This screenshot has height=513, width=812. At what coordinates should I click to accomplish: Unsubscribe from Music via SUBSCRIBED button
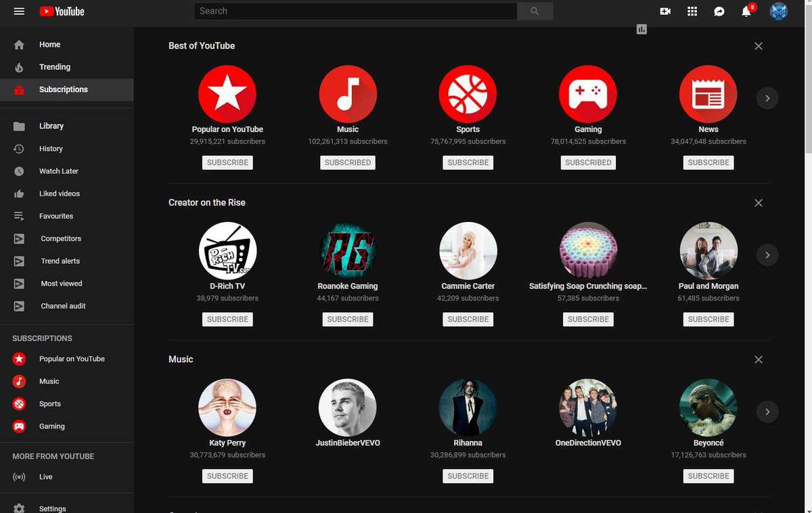pos(348,162)
